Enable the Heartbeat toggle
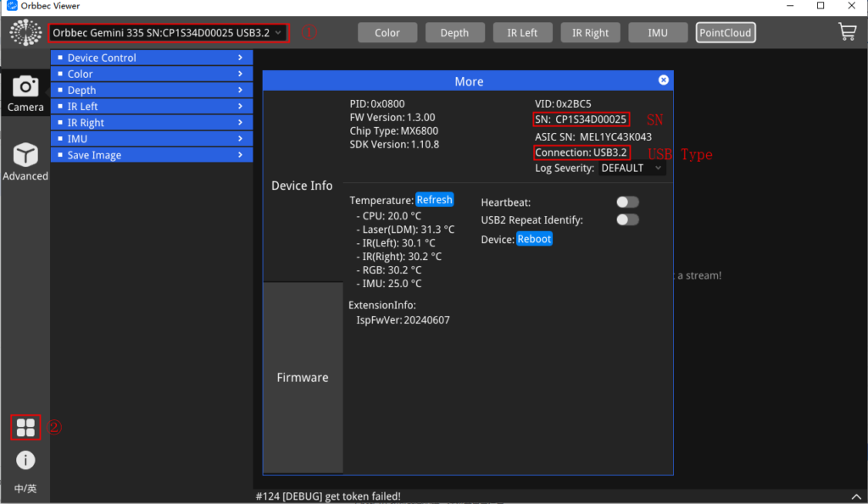This screenshot has width=868, height=504. (627, 202)
